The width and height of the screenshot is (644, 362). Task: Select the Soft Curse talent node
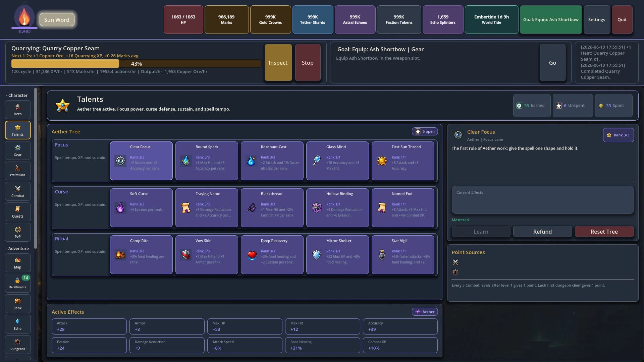tap(141, 208)
